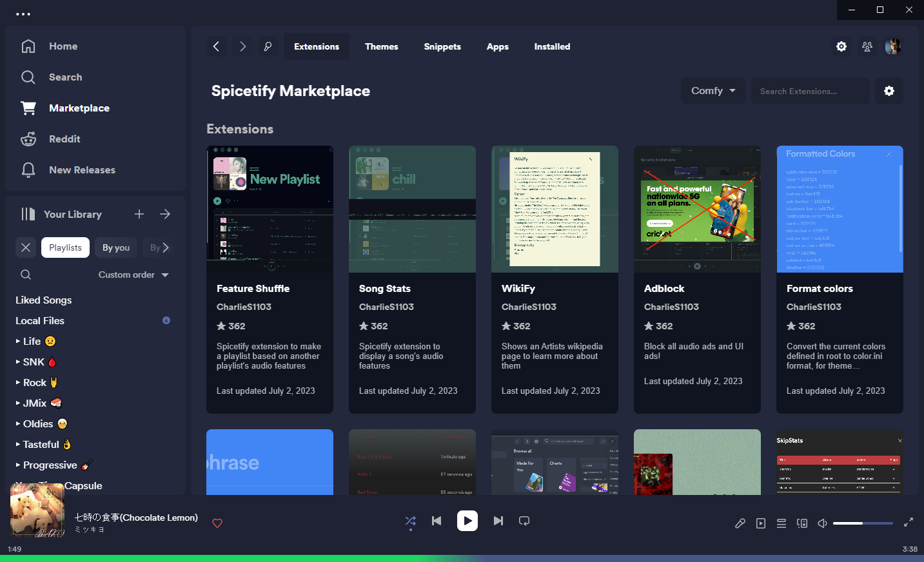Viewport: 924px width, 562px height.
Task: Switch to the Extensions tab
Action: pyautogui.click(x=317, y=46)
